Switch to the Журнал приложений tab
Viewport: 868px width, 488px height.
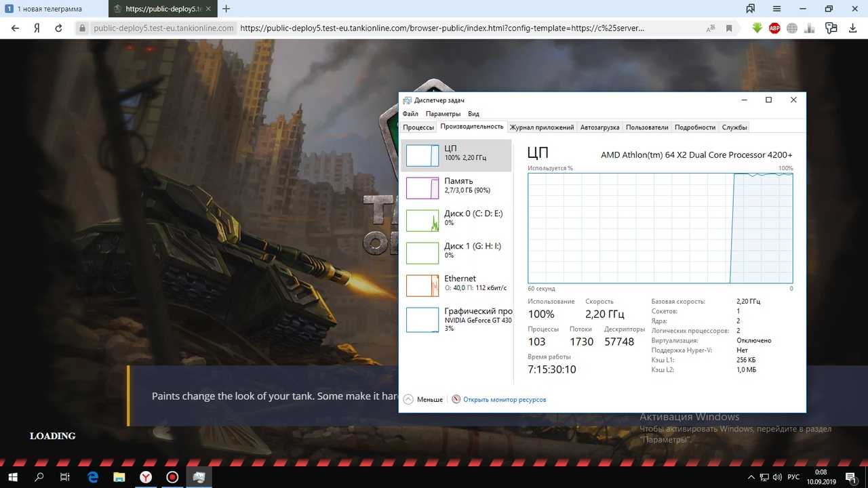[x=542, y=127]
